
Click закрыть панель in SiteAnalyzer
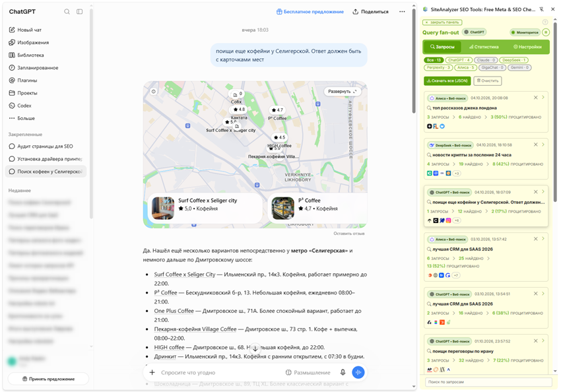442,22
